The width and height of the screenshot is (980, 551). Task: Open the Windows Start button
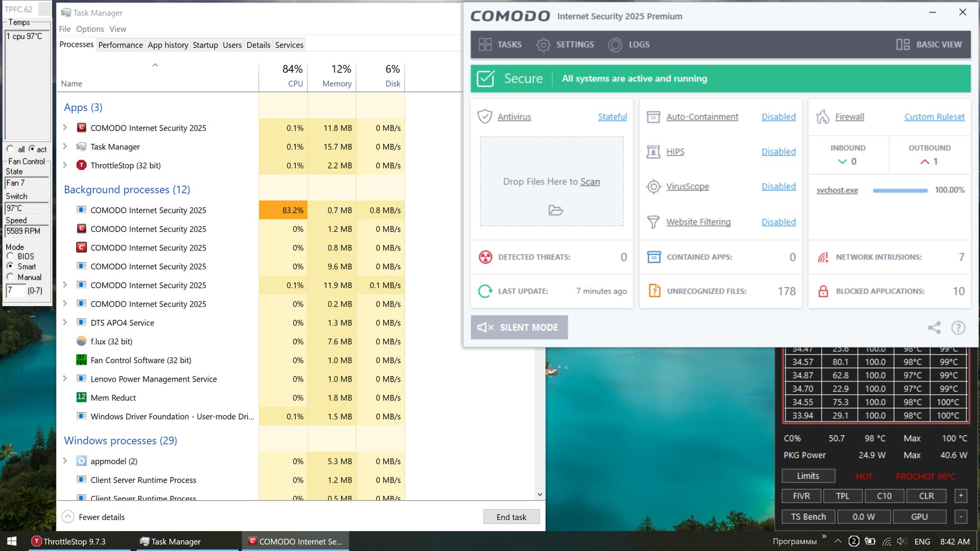tap(12, 541)
